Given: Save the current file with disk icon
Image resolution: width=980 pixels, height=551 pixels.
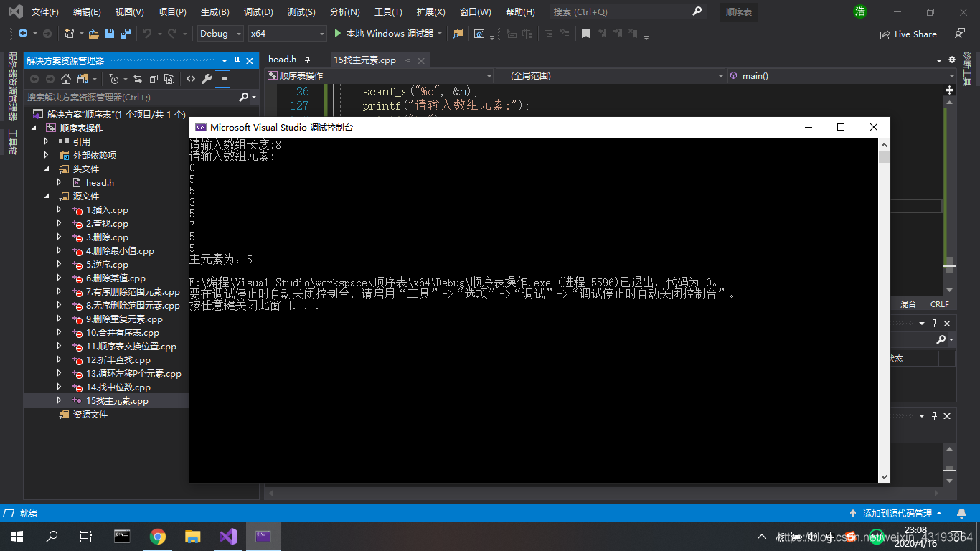Looking at the screenshot, I should (x=110, y=34).
